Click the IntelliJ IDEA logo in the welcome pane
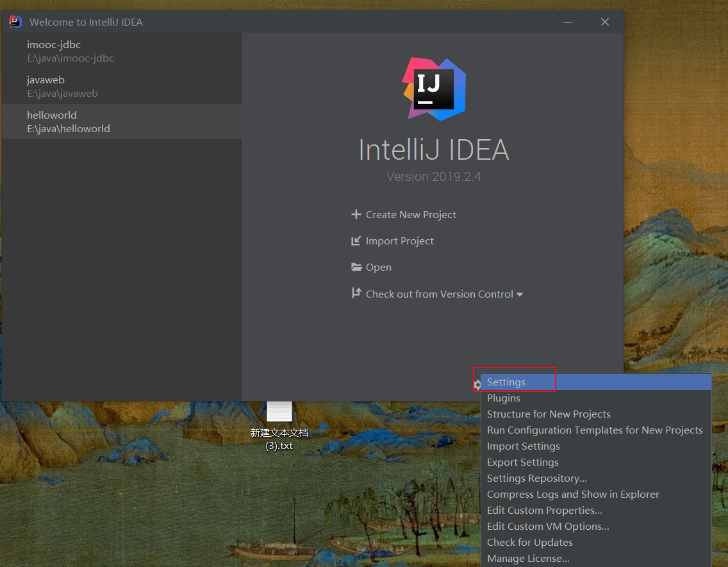Image resolution: width=728 pixels, height=567 pixels. (x=434, y=89)
